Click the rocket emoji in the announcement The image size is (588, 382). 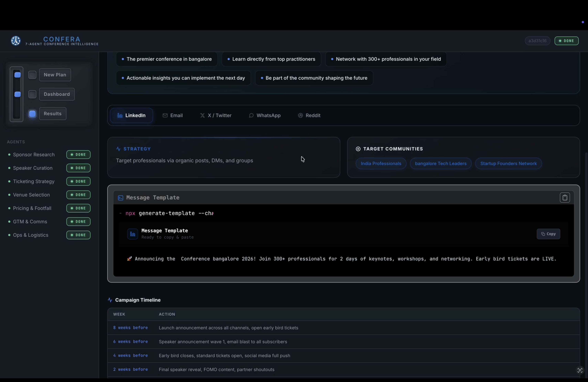(x=129, y=259)
